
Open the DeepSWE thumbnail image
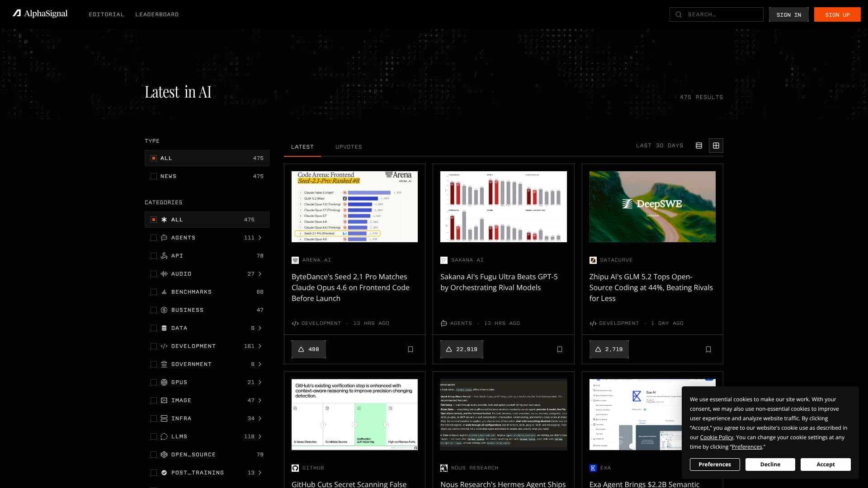pyautogui.click(x=652, y=206)
